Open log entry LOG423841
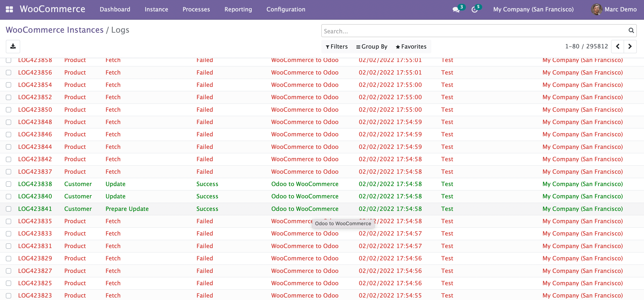This screenshot has height=300, width=644. (35, 209)
